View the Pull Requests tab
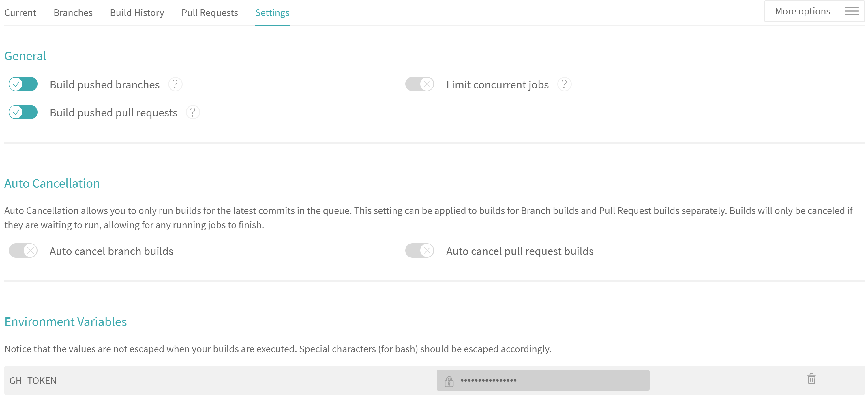The height and width of the screenshot is (403, 868). pos(210,13)
